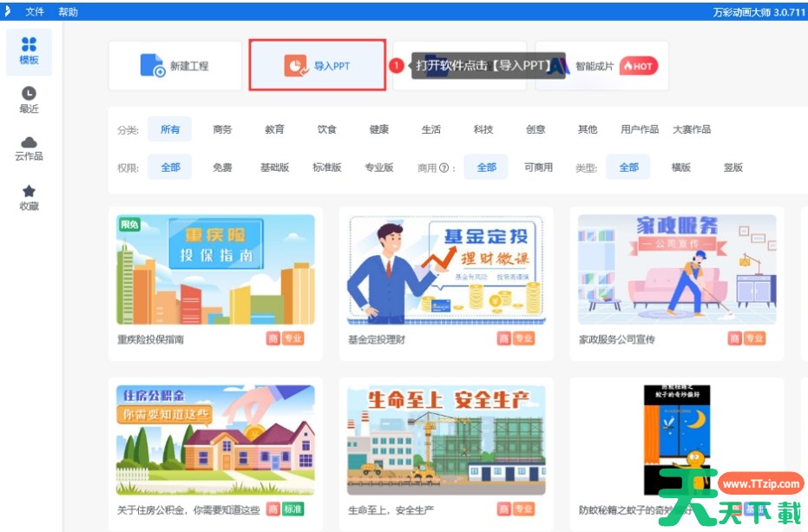This screenshot has width=808, height=532.
Task: Open the 家政服务公司宣传 template thumbnail
Action: click(x=677, y=270)
